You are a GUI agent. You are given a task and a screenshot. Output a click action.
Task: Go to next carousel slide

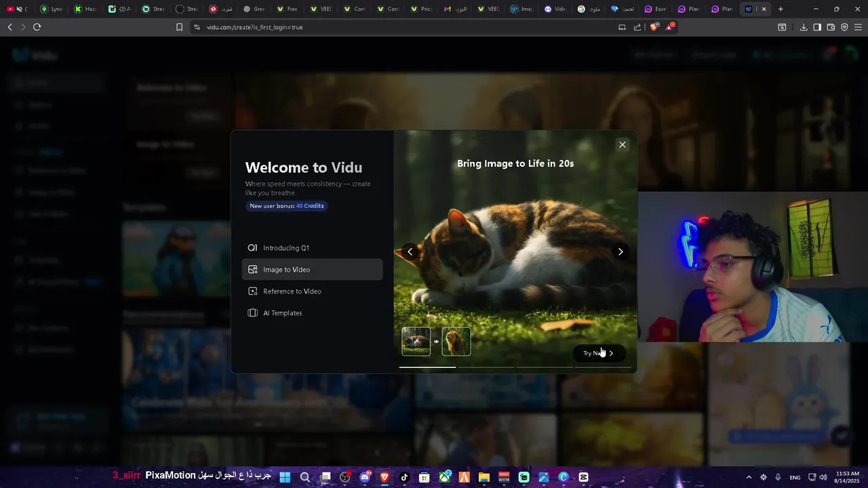point(620,251)
